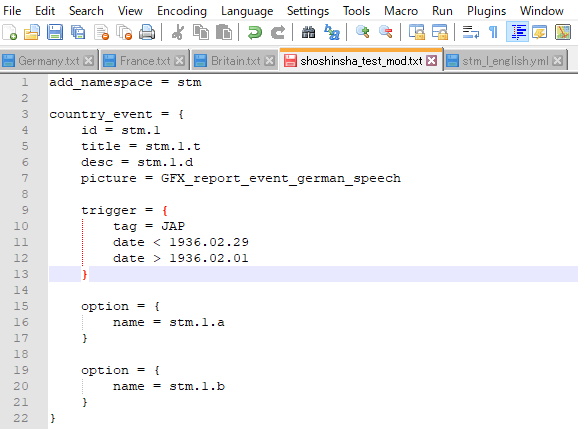
Task: Click the text 'title = stm.1.t'
Action: (141, 146)
